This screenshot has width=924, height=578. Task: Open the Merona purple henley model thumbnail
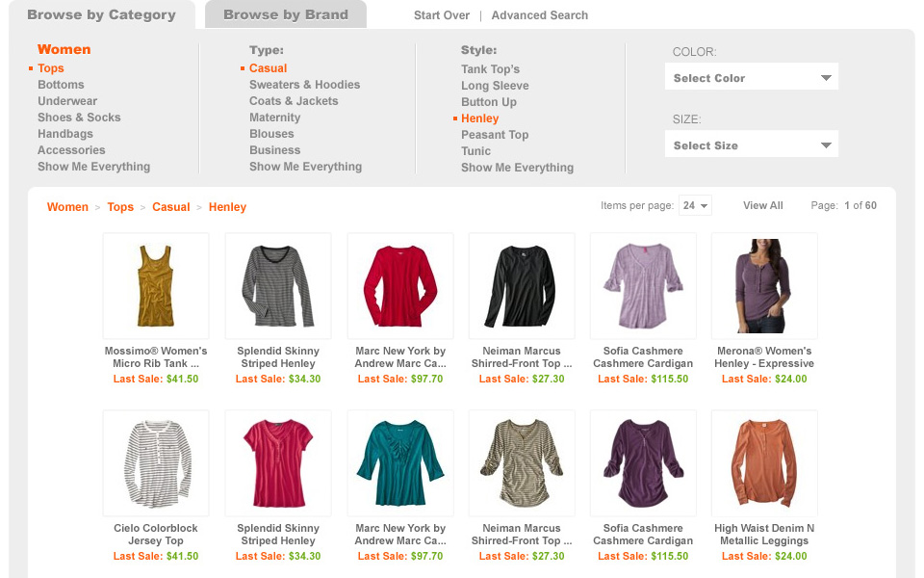pos(764,285)
